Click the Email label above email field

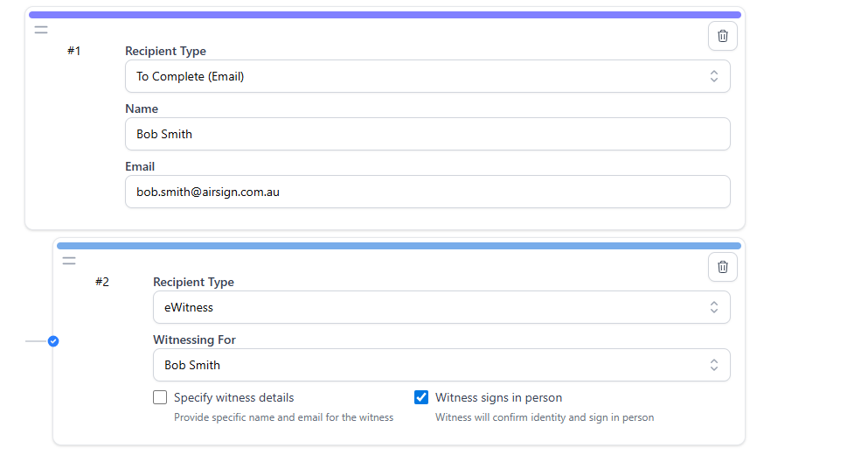tap(140, 166)
